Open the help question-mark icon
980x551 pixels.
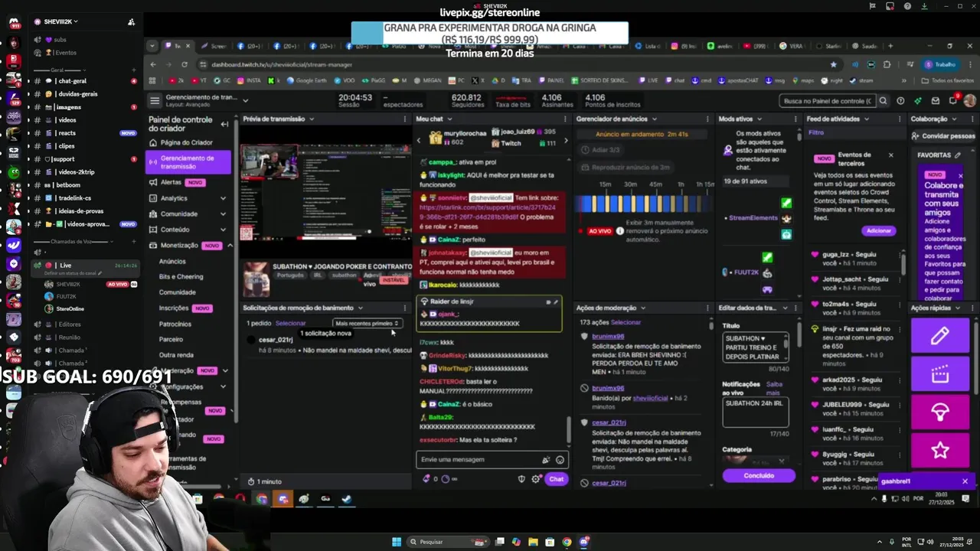[x=900, y=100]
